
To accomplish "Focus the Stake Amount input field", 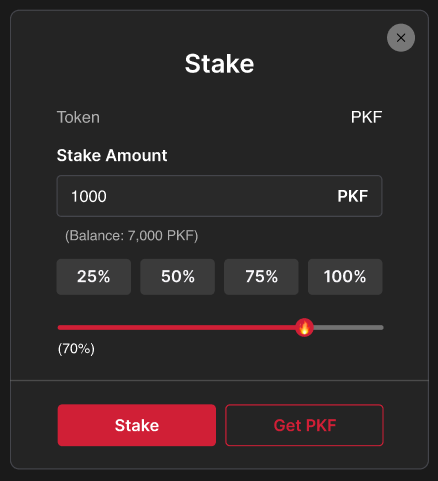I will (x=219, y=196).
